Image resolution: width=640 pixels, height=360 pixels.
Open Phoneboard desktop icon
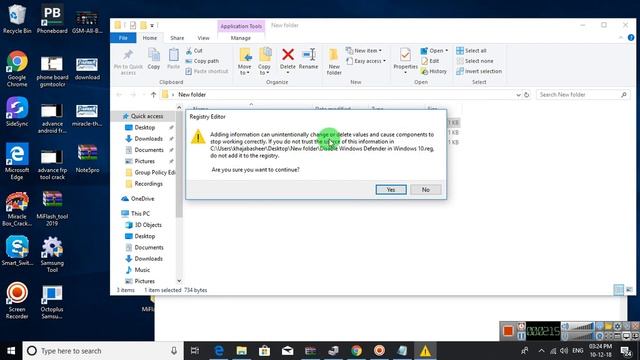52,19
